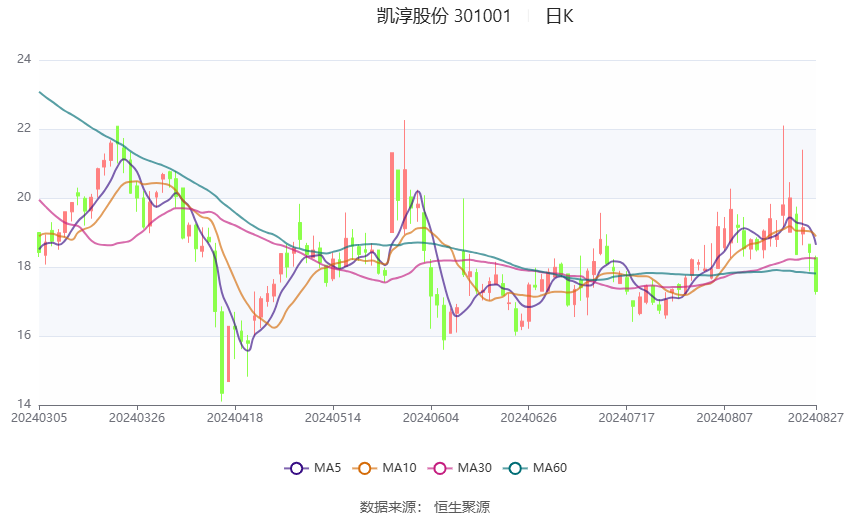Image resolution: width=850 pixels, height=517 pixels.
Task: Click the 20240418 date axis label
Action: 235,418
